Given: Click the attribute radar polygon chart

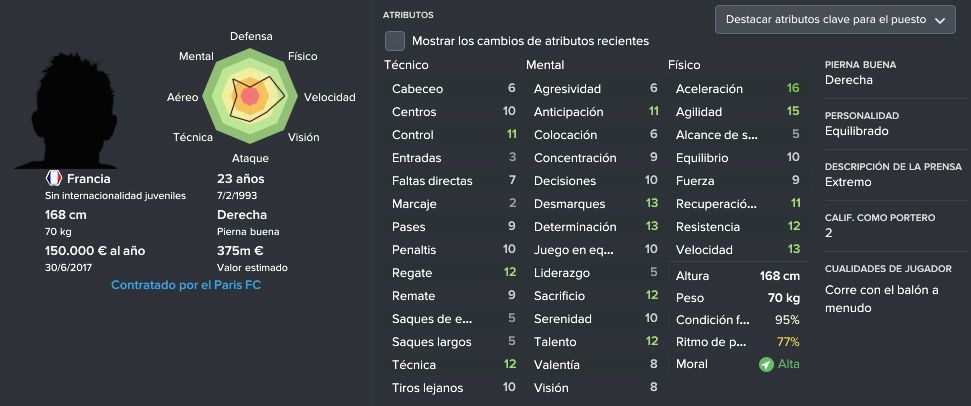Looking at the screenshot, I should coord(250,95).
